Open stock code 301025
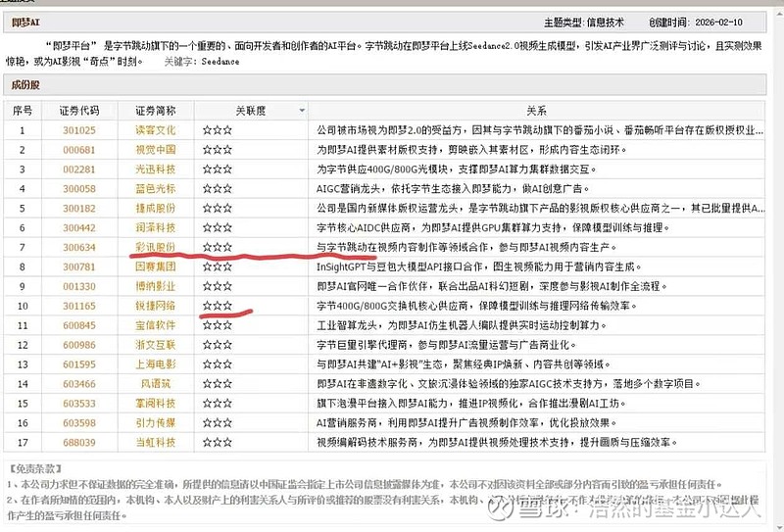Image resolution: width=784 pixels, height=532 pixels. [79, 130]
